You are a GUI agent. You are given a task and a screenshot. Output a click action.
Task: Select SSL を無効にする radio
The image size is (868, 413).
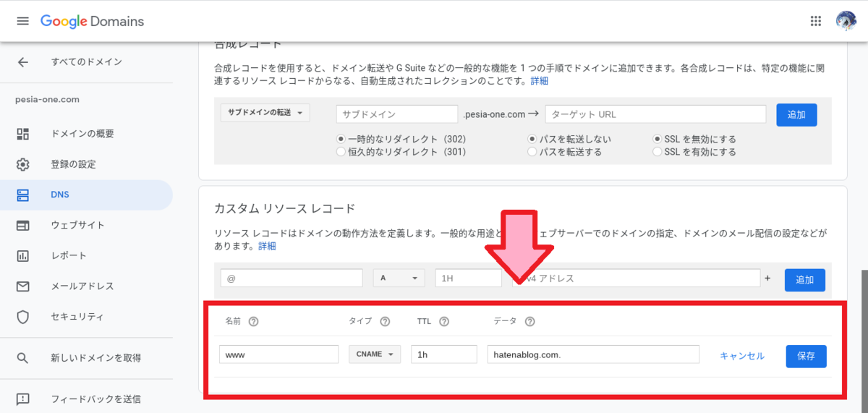657,139
